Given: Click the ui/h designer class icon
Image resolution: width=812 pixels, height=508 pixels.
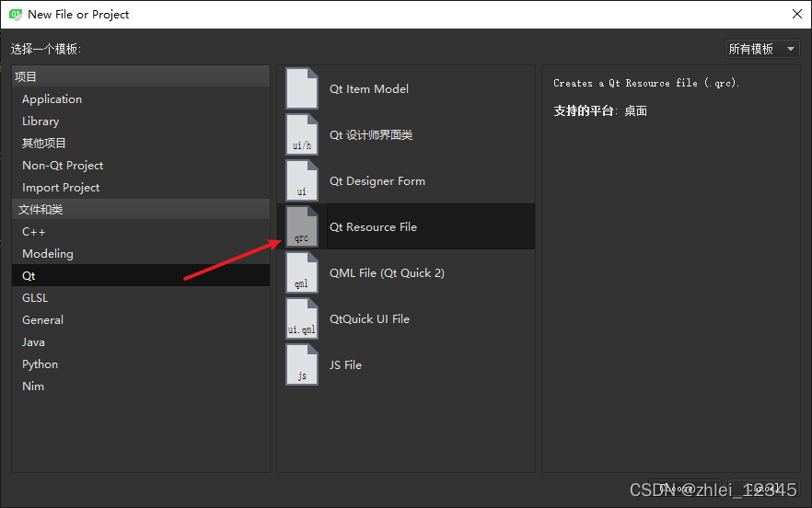Looking at the screenshot, I should click(x=302, y=134).
